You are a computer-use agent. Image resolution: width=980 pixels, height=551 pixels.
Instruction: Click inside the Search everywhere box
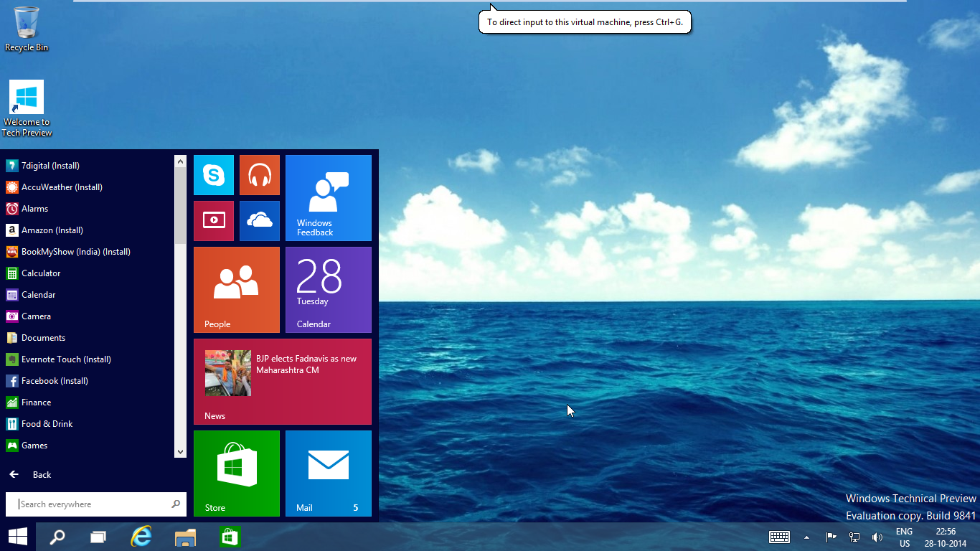pos(86,504)
